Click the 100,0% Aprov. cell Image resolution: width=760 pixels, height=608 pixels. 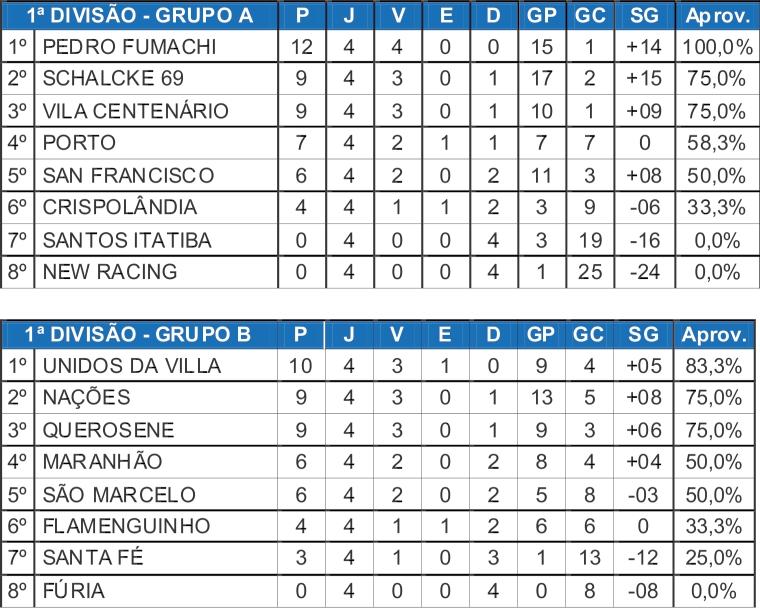point(717,47)
